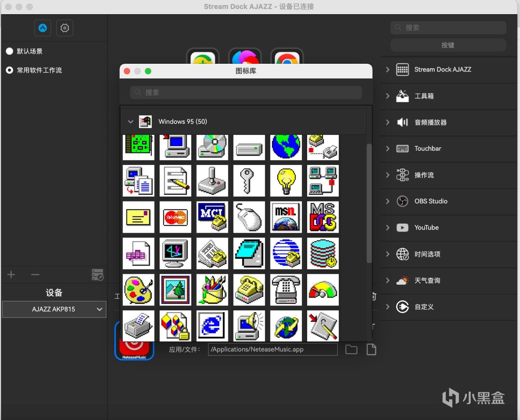This screenshot has width=520, height=420.
Task: Expand the 天气查询 category
Action: pyautogui.click(x=388, y=280)
